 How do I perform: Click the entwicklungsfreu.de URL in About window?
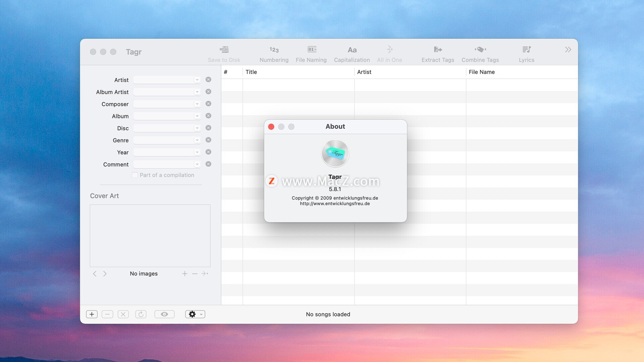tap(335, 204)
